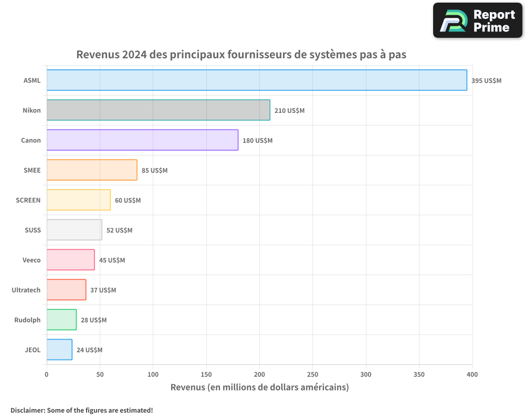Click the 0 mark on the x-axis
Image resolution: width=525 pixels, height=420 pixels.
tap(47, 375)
